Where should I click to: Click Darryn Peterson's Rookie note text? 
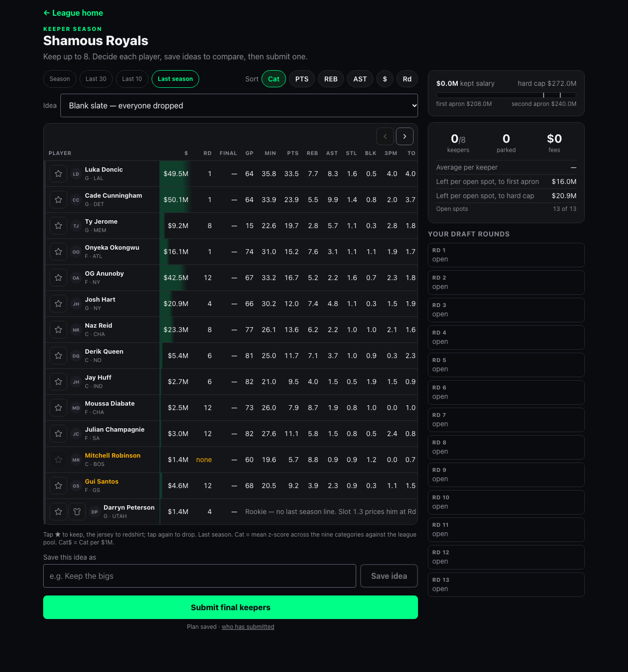point(330,512)
